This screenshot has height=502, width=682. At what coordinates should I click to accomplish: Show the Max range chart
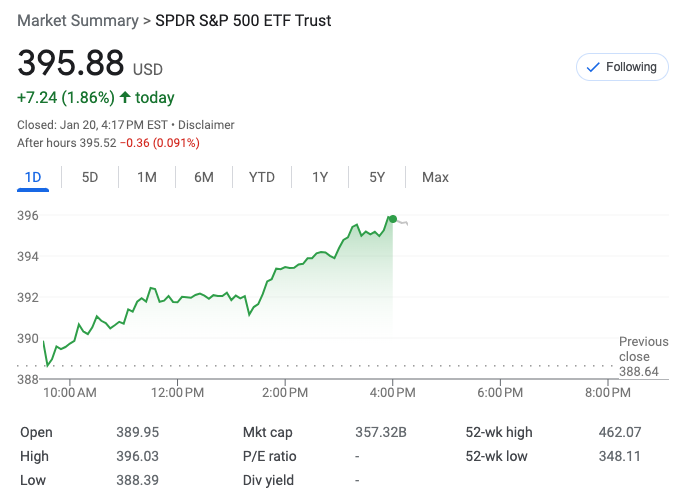435,177
